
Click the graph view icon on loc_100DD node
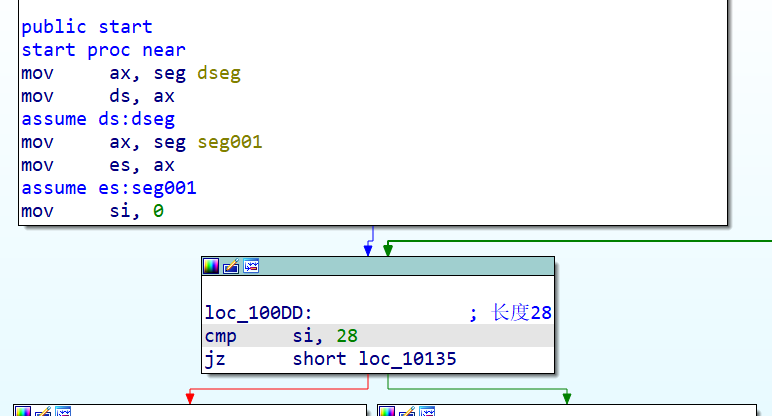point(251,266)
